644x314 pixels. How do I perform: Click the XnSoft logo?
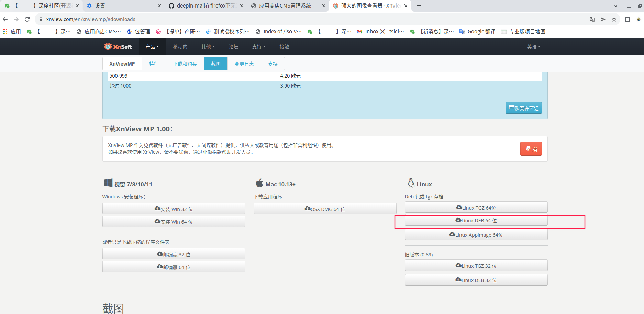point(118,46)
